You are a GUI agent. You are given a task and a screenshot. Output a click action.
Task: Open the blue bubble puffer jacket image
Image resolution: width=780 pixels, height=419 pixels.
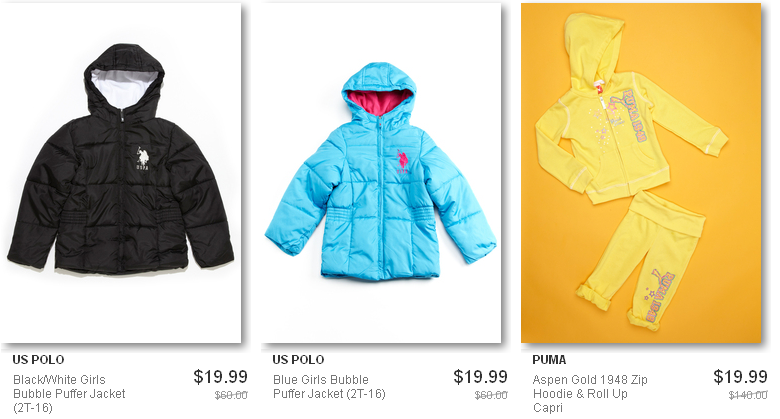(x=381, y=173)
